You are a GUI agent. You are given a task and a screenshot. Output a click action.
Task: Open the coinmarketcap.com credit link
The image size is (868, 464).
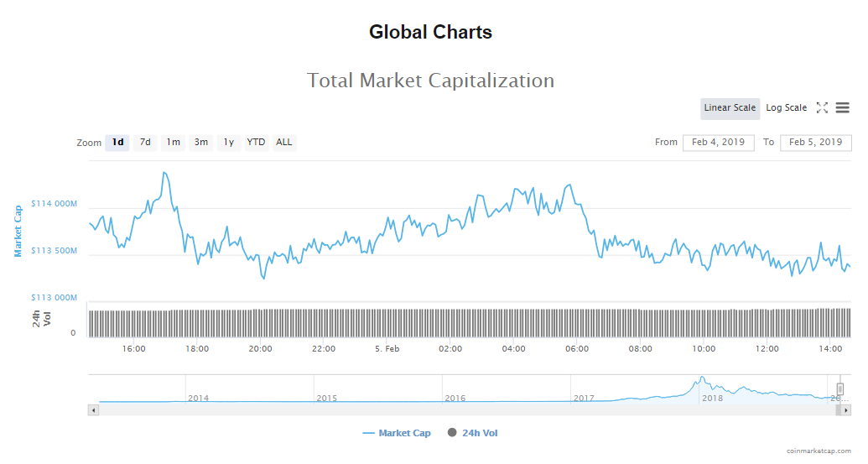click(819, 451)
